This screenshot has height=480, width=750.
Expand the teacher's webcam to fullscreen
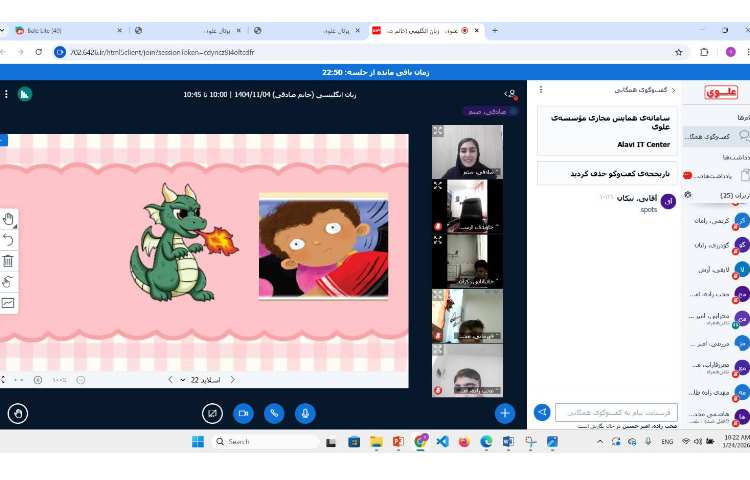[x=438, y=131]
